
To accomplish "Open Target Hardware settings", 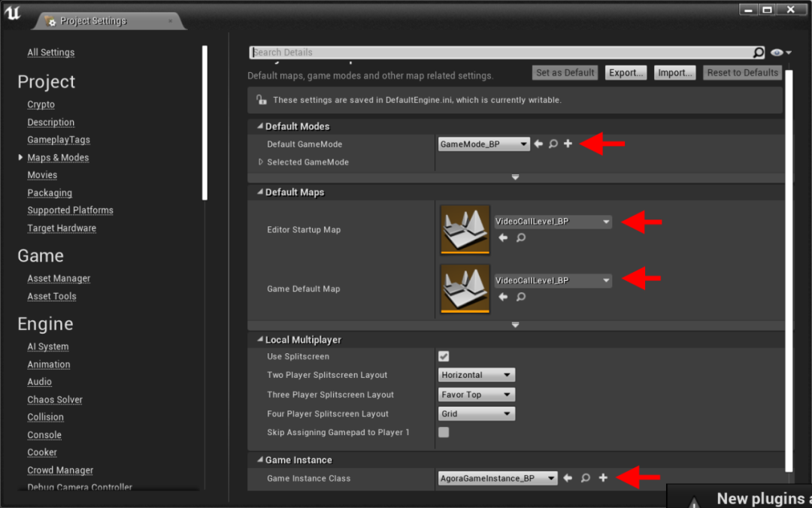I will click(62, 228).
